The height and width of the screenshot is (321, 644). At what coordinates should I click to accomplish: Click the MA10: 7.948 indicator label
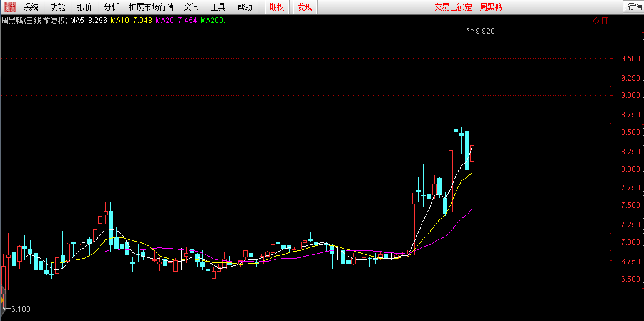coord(132,21)
